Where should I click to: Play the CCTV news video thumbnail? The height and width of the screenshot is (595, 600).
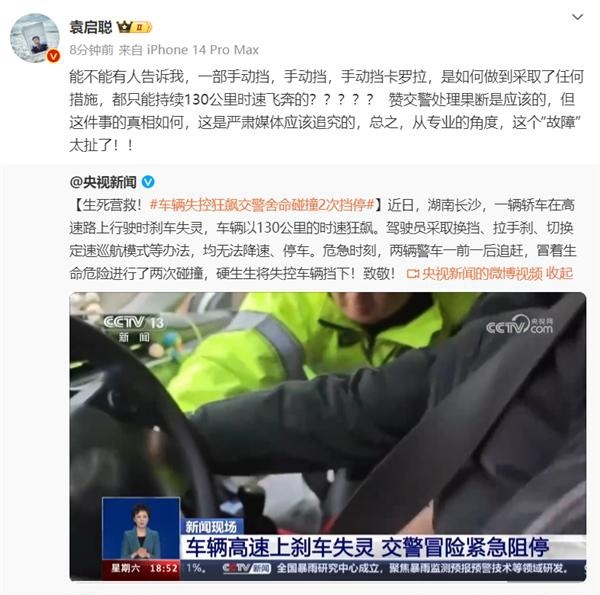[x=328, y=436]
